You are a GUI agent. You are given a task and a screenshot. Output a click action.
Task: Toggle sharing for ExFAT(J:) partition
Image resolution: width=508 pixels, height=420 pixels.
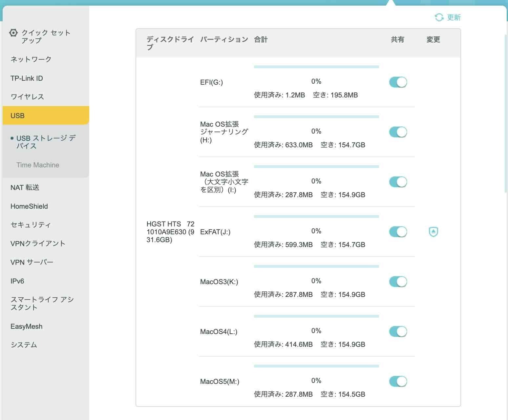[398, 232]
